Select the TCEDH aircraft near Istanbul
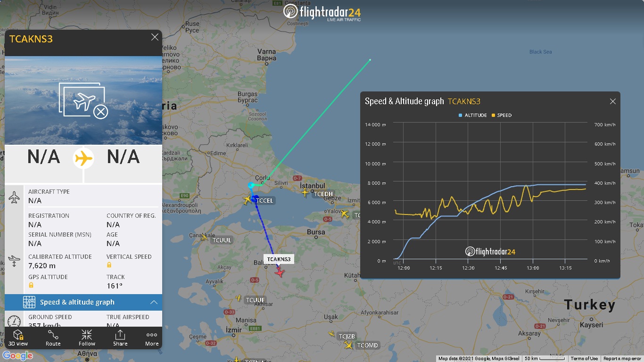Image resolution: width=644 pixels, height=362 pixels. point(305,192)
